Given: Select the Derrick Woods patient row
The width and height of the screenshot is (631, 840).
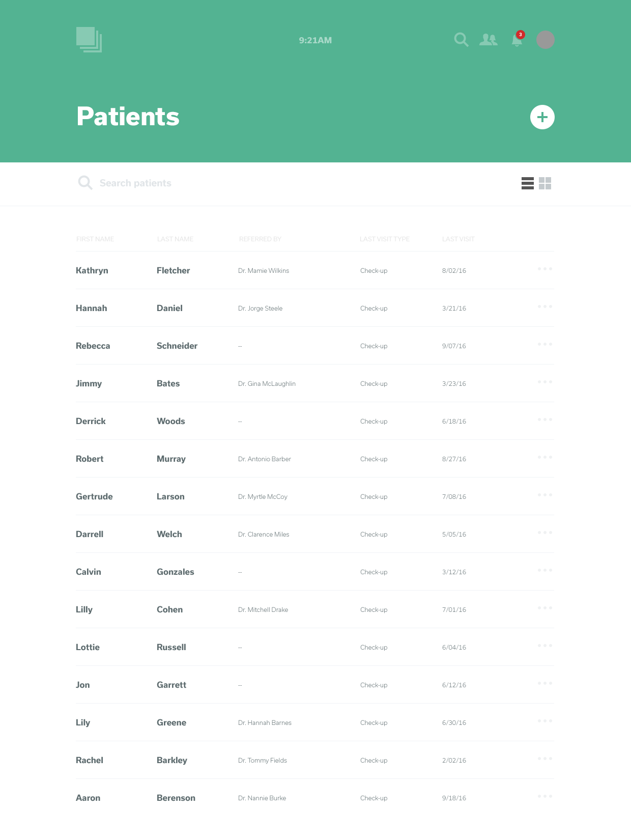Looking at the screenshot, I should [x=305, y=422].
